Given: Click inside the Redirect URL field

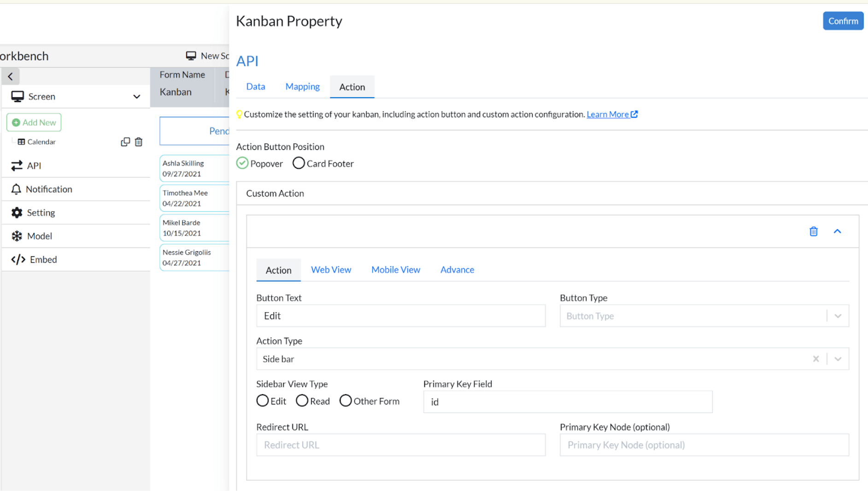Looking at the screenshot, I should click(x=400, y=444).
